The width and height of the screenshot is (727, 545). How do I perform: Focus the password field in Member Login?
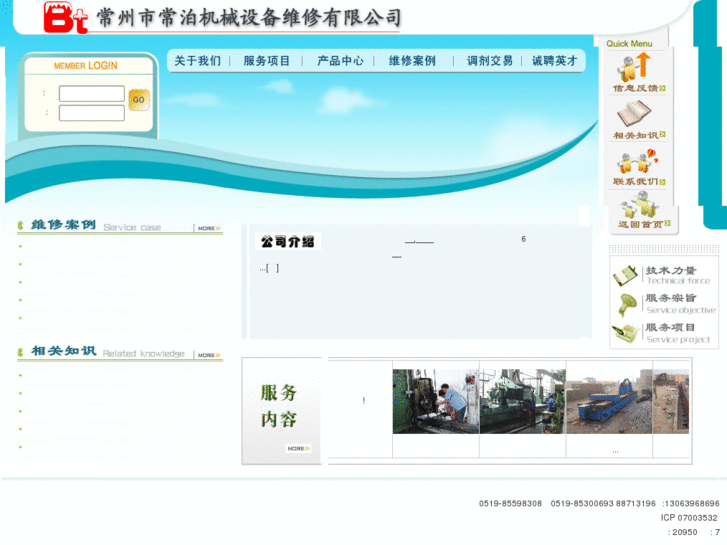(x=91, y=113)
